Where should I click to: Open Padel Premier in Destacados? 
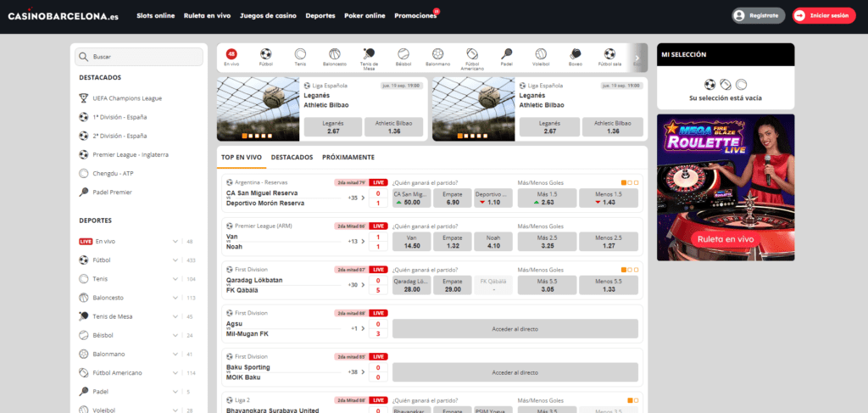(106, 193)
